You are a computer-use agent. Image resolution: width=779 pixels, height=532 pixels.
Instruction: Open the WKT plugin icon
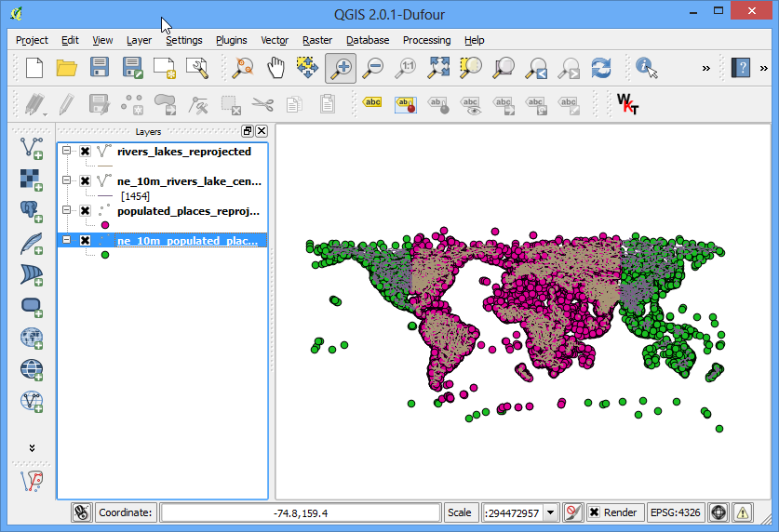point(627,104)
